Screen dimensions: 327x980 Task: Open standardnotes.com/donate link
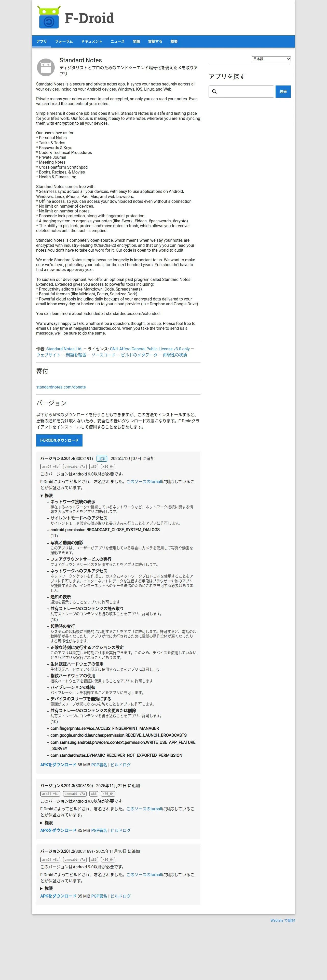[61, 387]
